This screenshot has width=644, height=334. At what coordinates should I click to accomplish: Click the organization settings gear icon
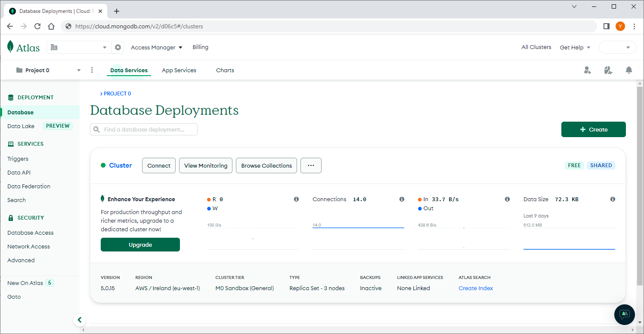(x=118, y=47)
